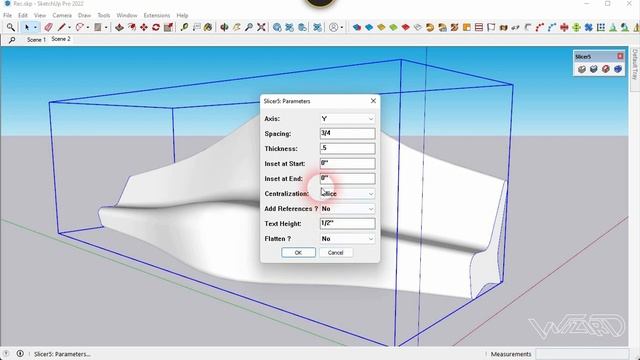
Task: Open 3D Warehouse from the toolbar
Action: click(x=277, y=27)
